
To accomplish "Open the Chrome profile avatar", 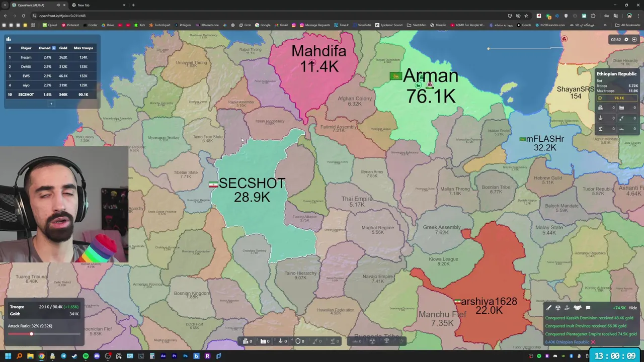I will (x=629, y=16).
